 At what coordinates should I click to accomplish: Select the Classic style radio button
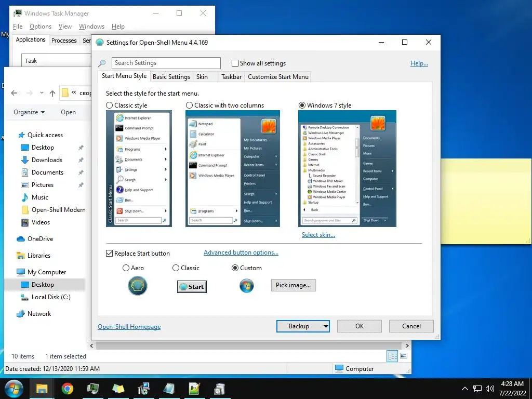(x=109, y=105)
